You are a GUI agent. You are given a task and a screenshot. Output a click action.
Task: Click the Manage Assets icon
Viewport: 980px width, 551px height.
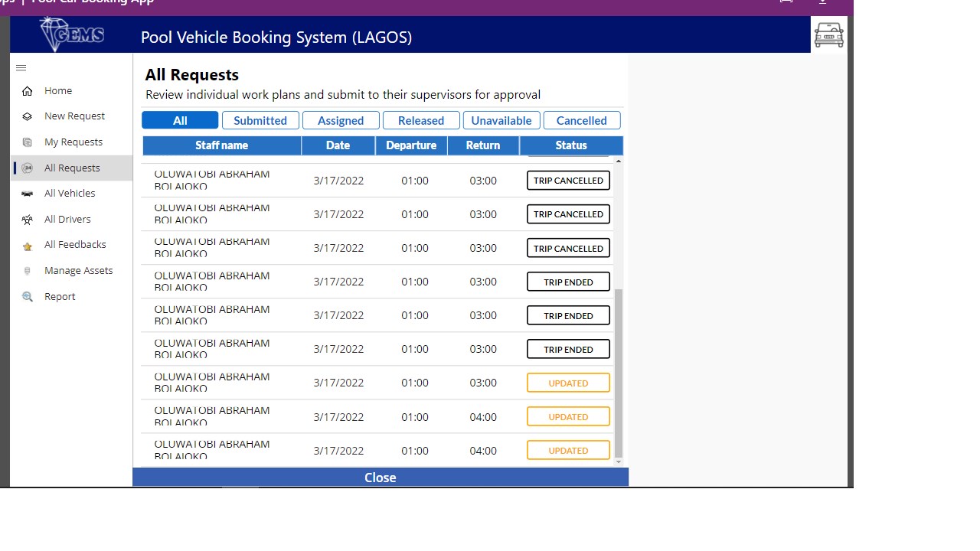click(x=28, y=271)
